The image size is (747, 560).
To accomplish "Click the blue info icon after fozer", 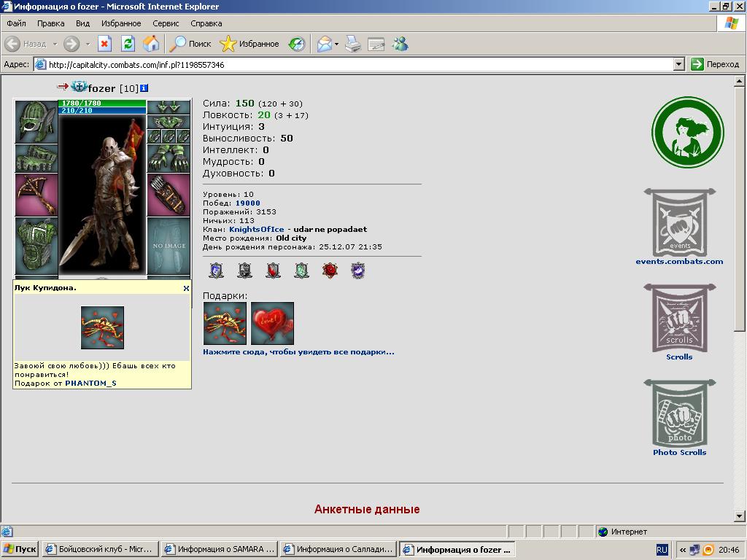I will click(144, 88).
